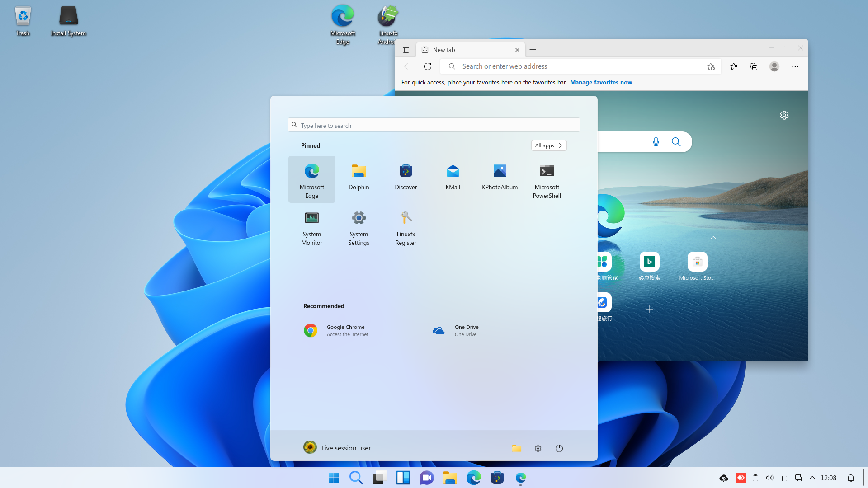Open System Monitor from pinned apps
Screen dimensions: 868x488
pos(311,226)
